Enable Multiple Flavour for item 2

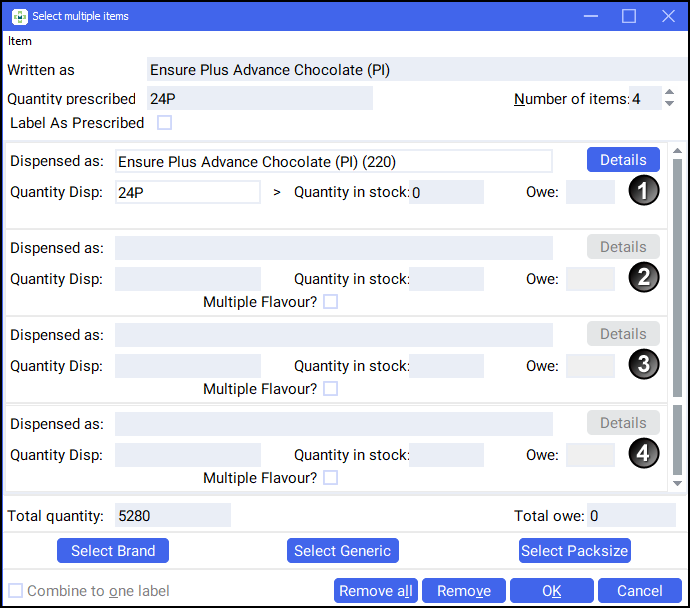click(x=330, y=301)
